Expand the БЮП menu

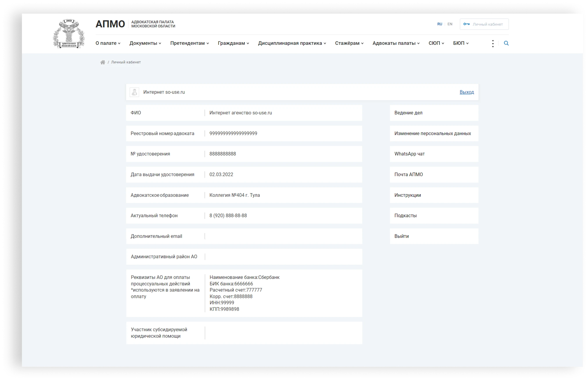[460, 43]
